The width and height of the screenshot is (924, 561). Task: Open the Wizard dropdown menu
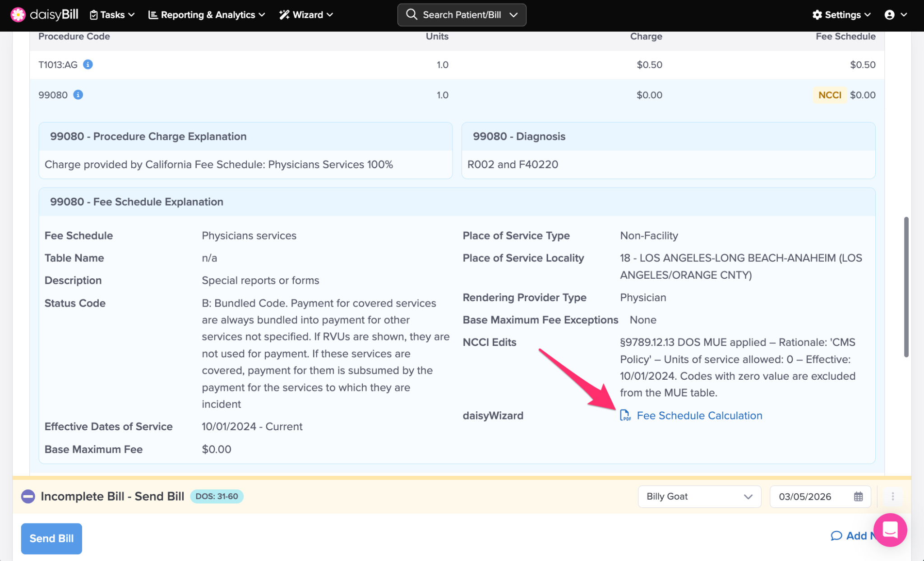pos(306,15)
